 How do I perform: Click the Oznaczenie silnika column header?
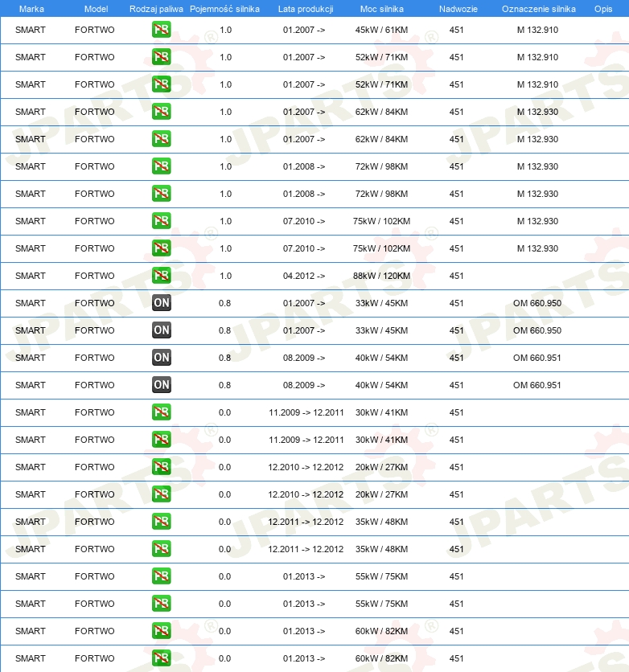(x=539, y=9)
